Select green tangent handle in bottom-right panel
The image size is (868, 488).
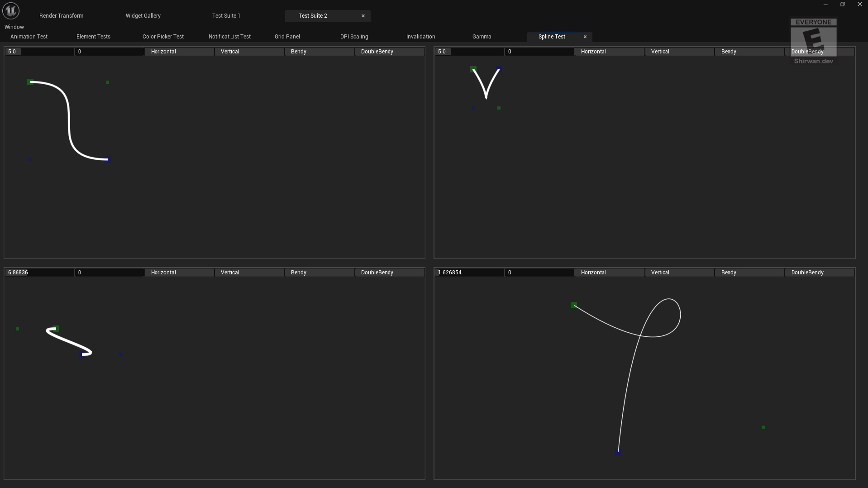coord(763,427)
